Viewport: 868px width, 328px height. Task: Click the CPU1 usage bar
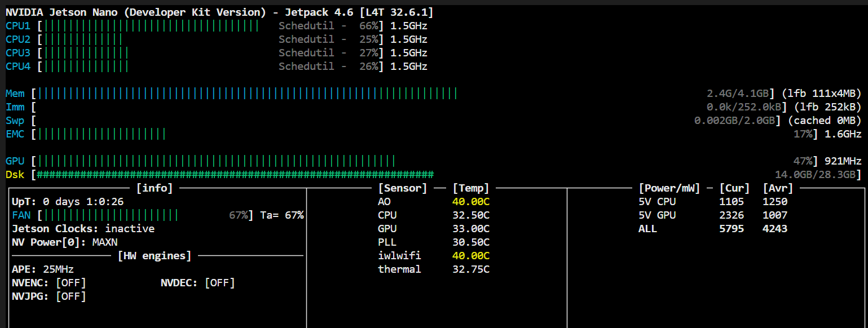pyautogui.click(x=152, y=26)
